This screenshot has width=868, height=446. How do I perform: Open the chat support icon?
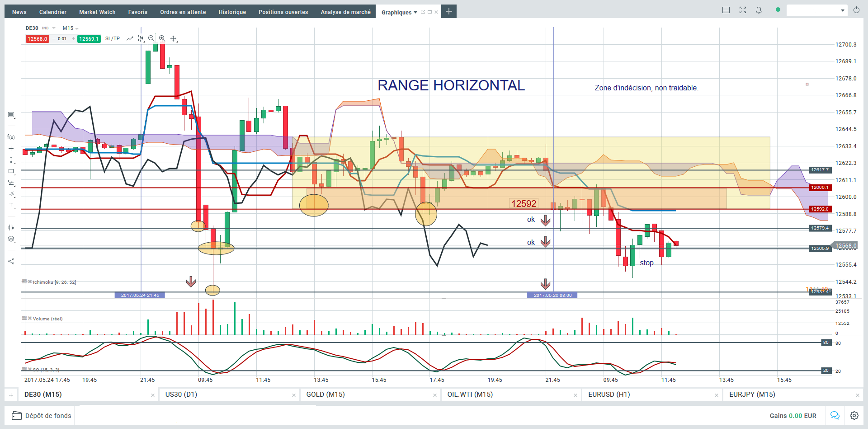coord(835,415)
